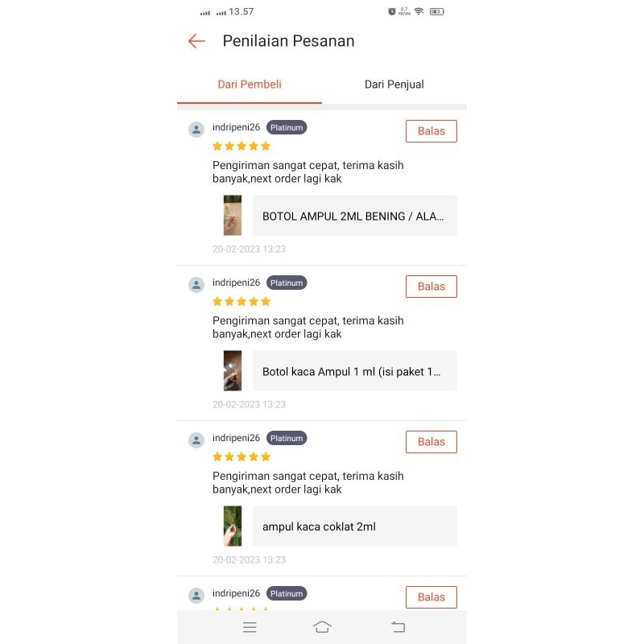This screenshot has width=644, height=644.
Task: Tap Balas on the second review
Action: (x=431, y=287)
